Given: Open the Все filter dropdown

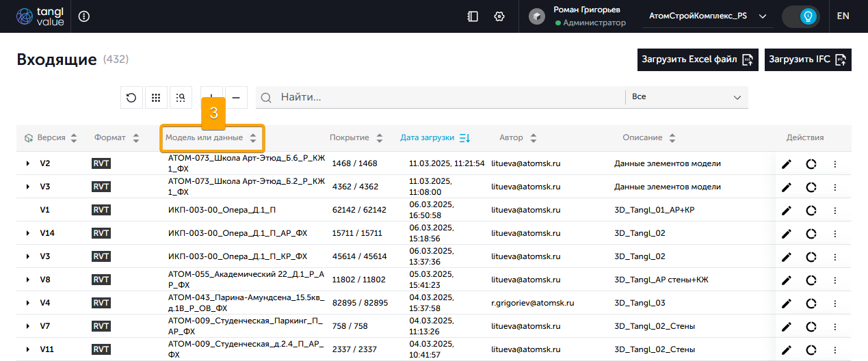Looking at the screenshot, I should click(687, 97).
